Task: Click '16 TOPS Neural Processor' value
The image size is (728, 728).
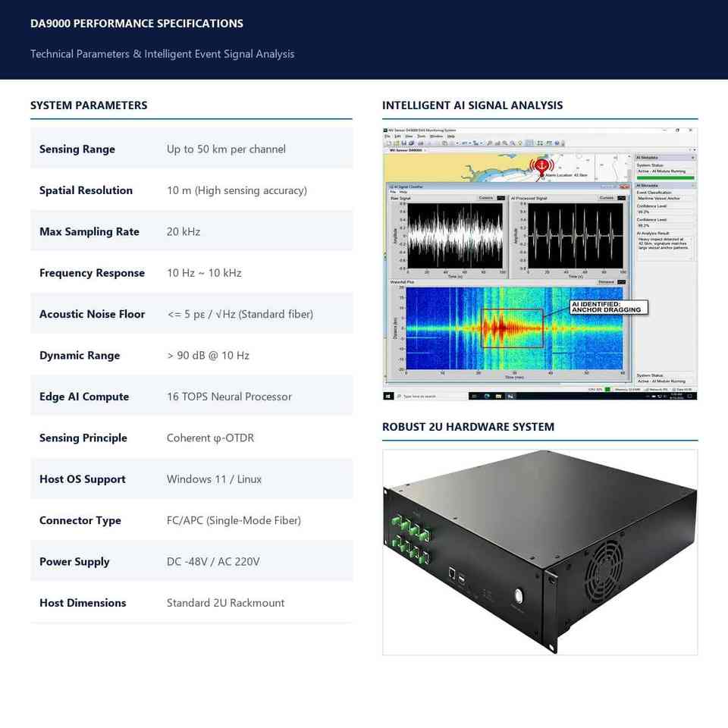Action: (x=229, y=397)
